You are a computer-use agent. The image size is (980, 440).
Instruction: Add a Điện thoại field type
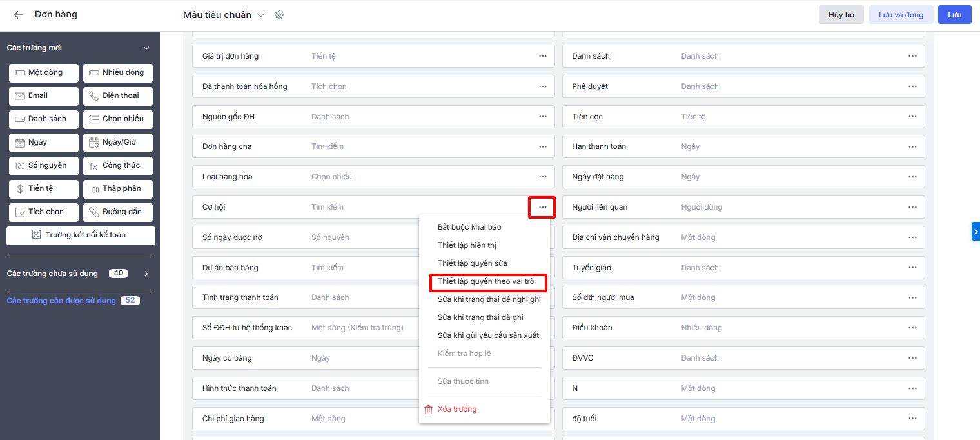118,96
